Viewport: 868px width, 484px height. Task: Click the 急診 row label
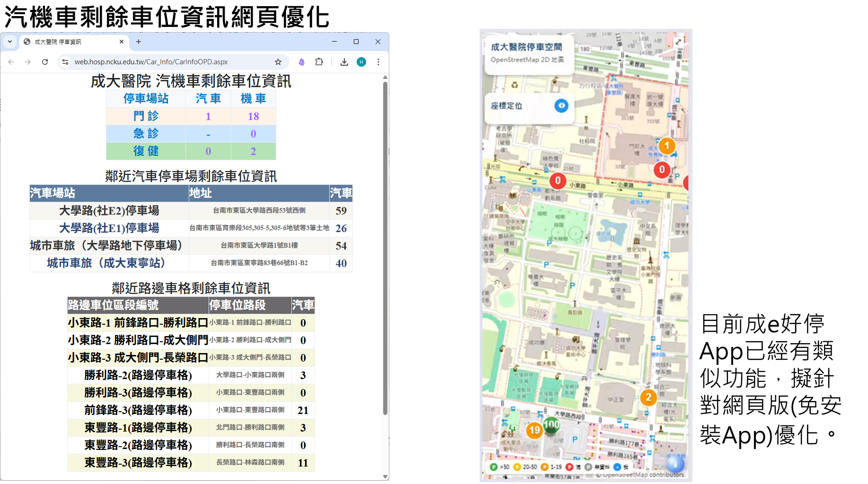point(146,133)
